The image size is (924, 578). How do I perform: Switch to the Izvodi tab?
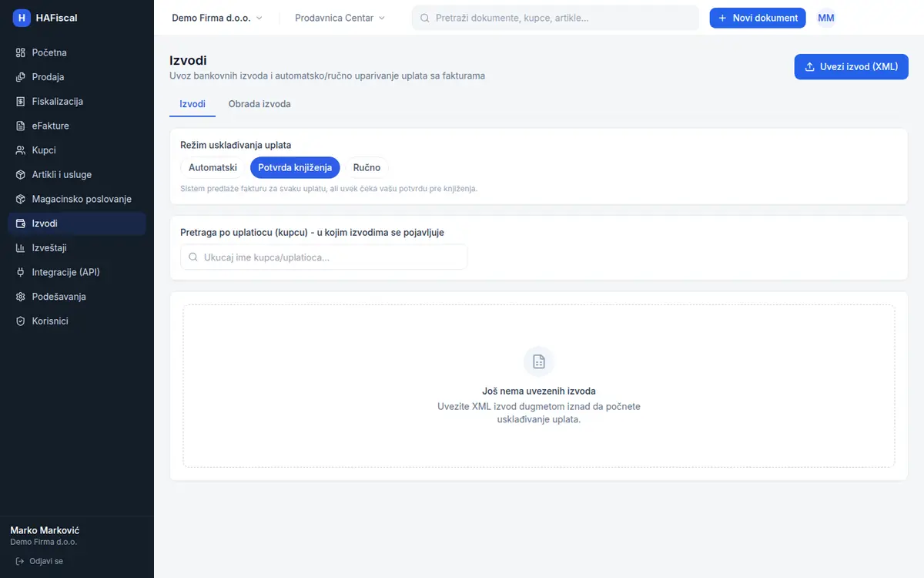point(192,104)
